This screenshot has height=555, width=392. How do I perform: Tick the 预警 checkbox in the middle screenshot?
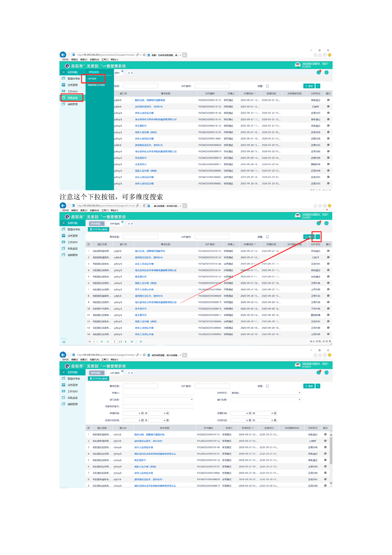click(267, 237)
